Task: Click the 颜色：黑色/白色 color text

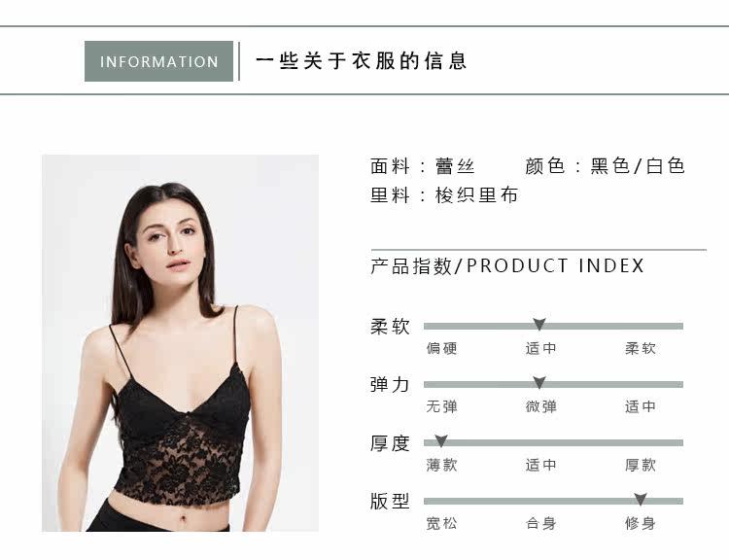Action: [605, 166]
